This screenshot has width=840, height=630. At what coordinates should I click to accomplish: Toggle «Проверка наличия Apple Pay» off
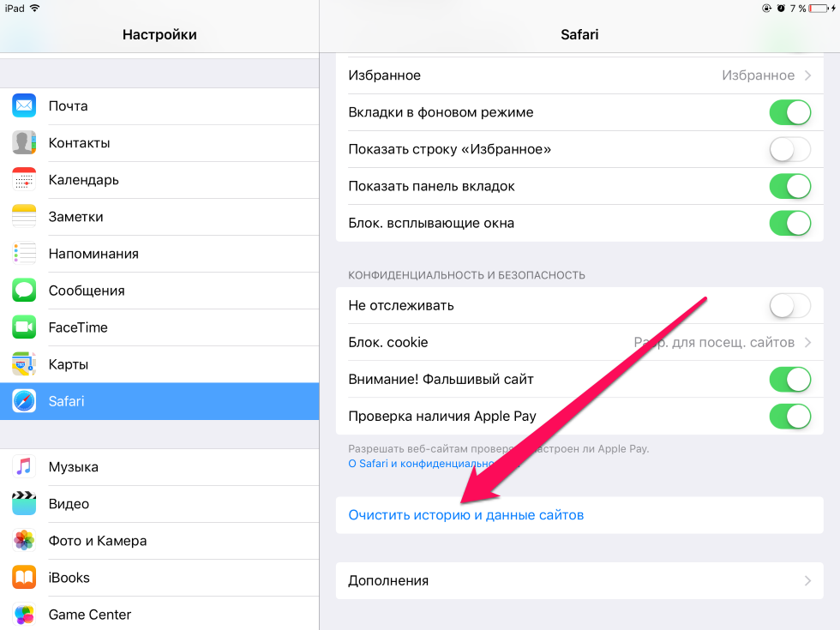(790, 417)
